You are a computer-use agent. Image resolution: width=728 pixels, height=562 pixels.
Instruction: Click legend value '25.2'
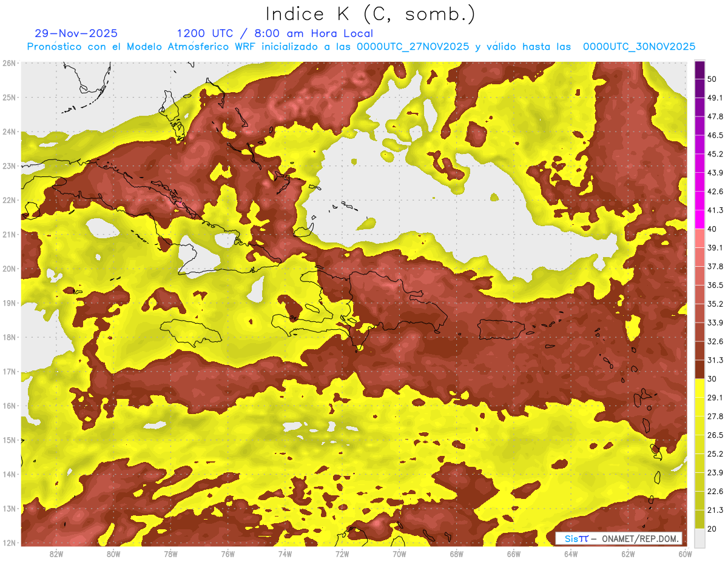coord(715,453)
